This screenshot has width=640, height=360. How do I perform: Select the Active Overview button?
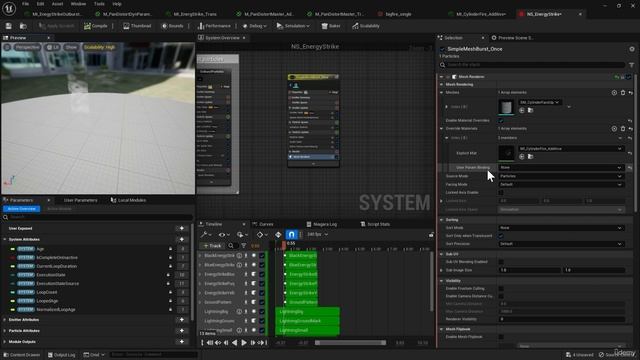tap(22, 209)
